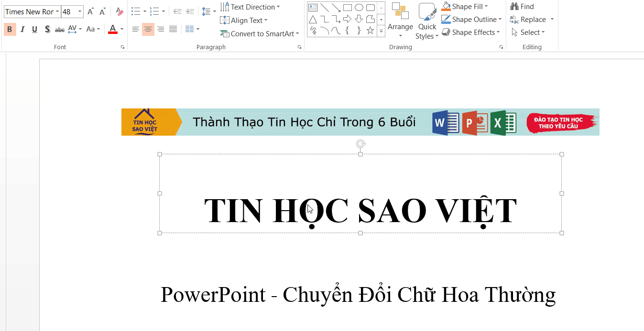Viewport: 644px width, 331px height.
Task: Open Line Spacing options
Action: [208, 11]
